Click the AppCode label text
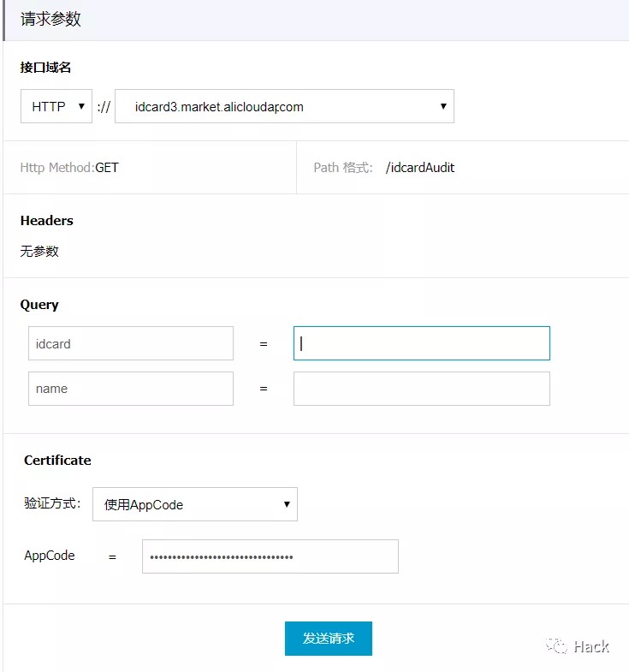 click(50, 556)
